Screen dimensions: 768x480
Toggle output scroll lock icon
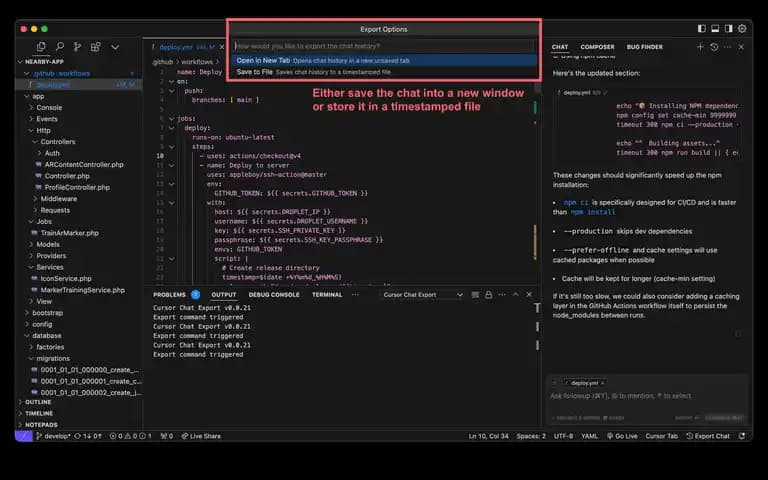[488, 295]
